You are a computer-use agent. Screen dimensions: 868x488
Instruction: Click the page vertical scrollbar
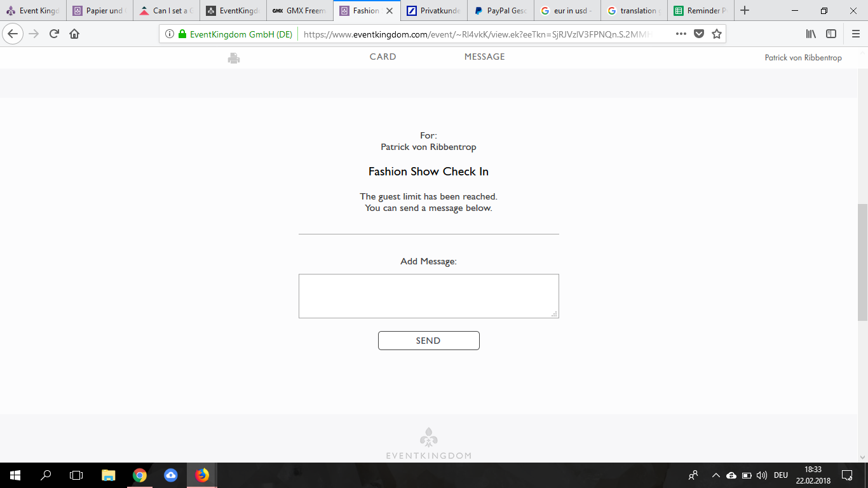click(862, 262)
